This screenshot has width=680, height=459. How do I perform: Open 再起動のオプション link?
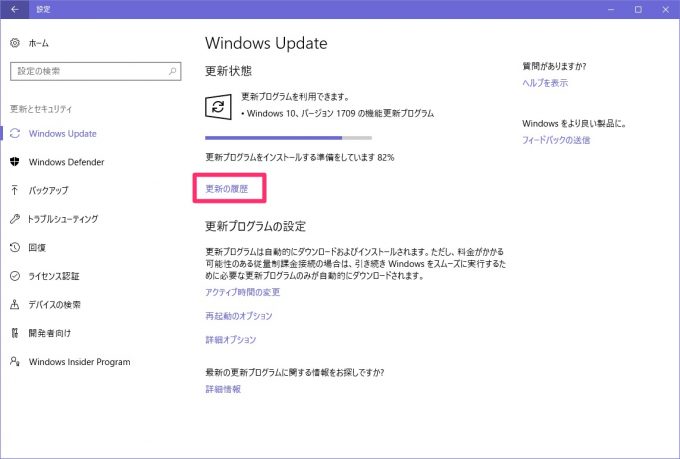pos(239,316)
